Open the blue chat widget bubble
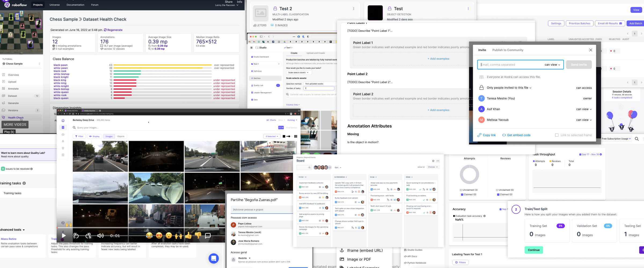 click(214, 258)
